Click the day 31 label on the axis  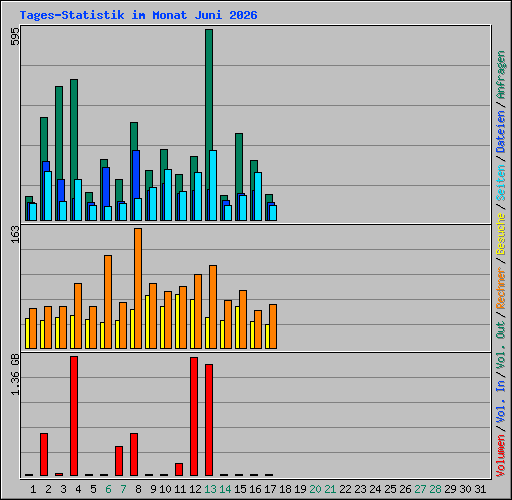tap(480, 489)
